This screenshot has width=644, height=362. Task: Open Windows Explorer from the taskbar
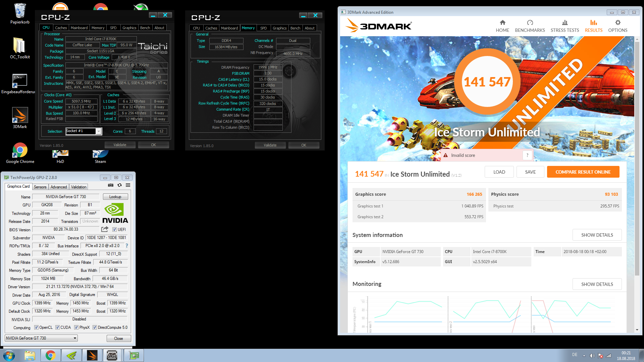(x=30, y=355)
